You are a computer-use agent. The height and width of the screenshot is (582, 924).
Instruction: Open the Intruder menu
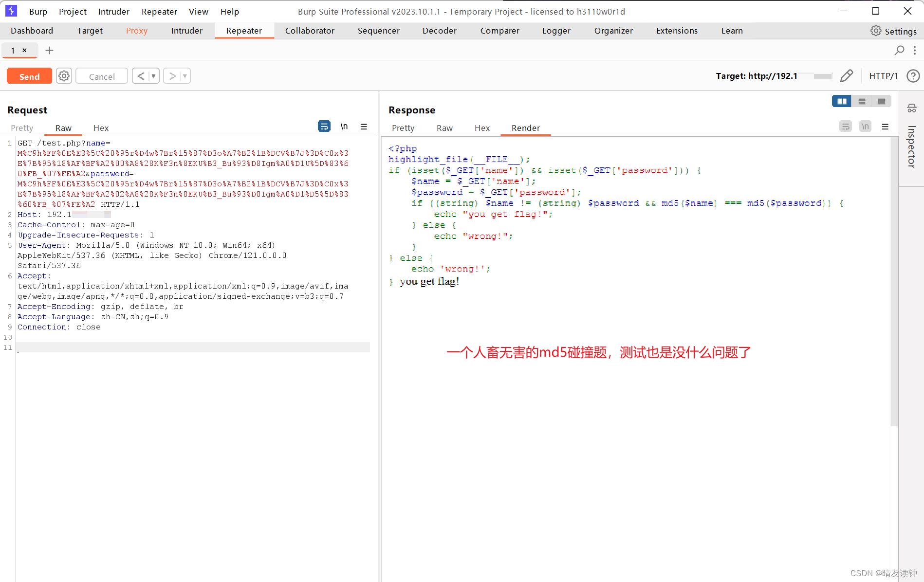click(x=114, y=12)
